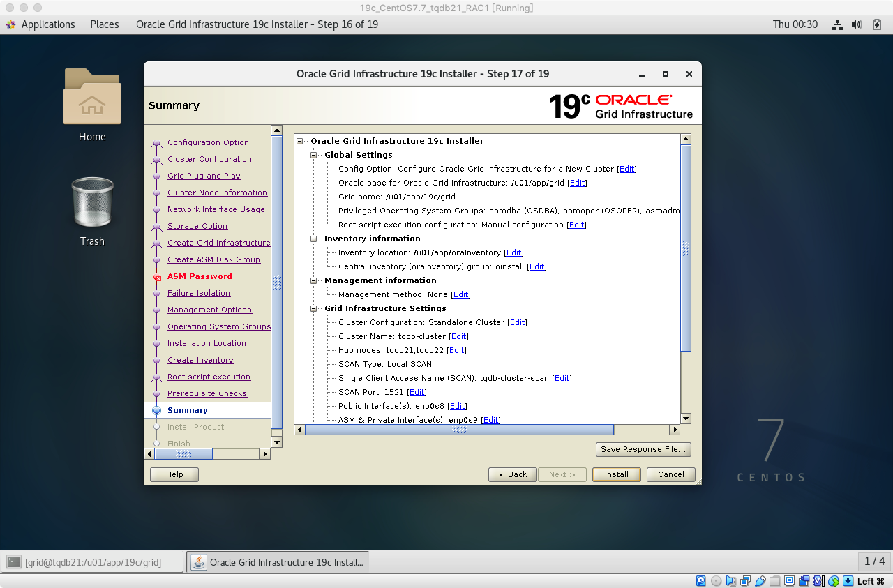
Task: Collapse the Grid Infrastructure Settings node
Action: point(314,308)
